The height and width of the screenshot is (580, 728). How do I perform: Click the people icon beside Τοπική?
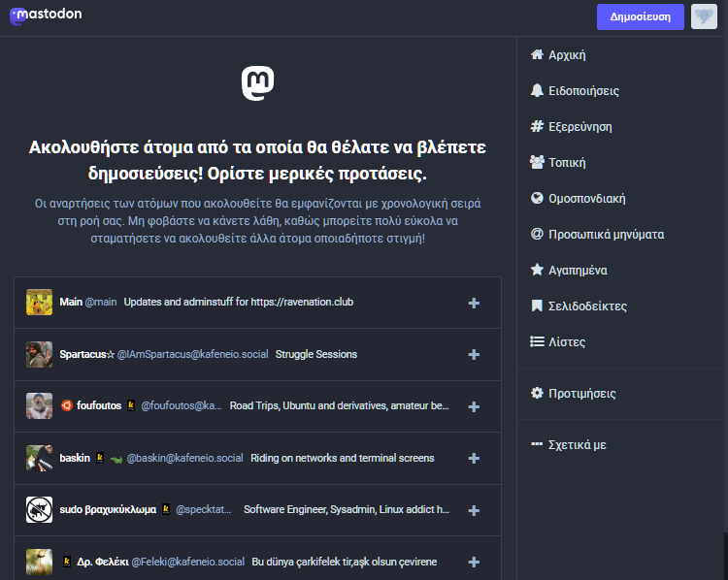coord(537,162)
